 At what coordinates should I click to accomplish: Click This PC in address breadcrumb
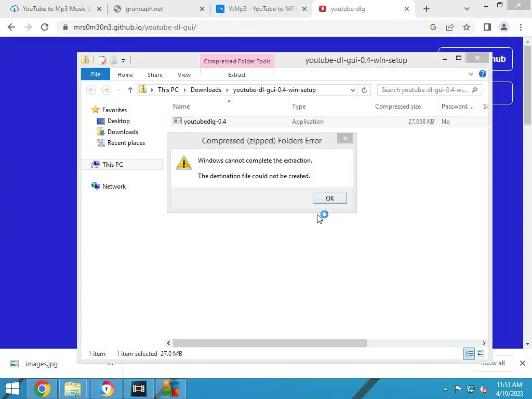coord(168,90)
